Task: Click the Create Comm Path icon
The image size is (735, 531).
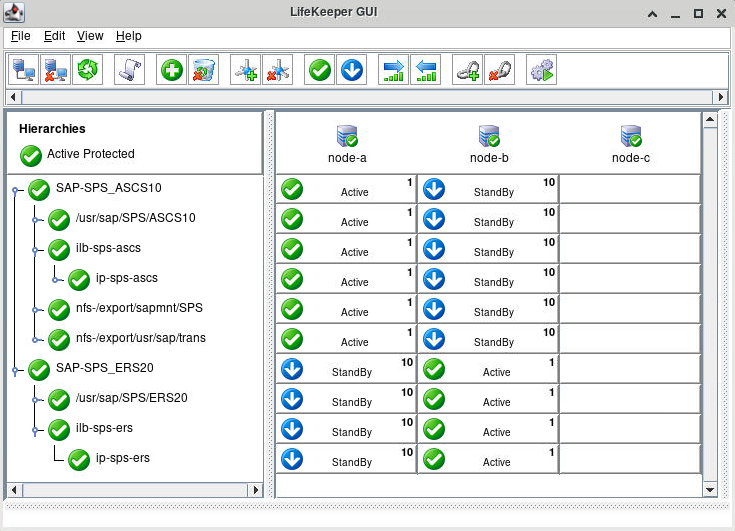Action: 246,70
